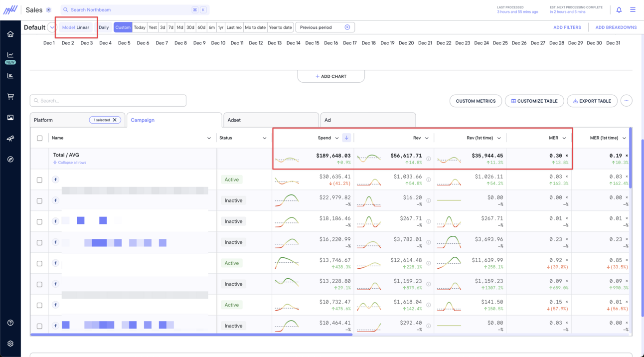Check the row with spend $18,186.46
This screenshot has width=644, height=357.
coord(39,222)
